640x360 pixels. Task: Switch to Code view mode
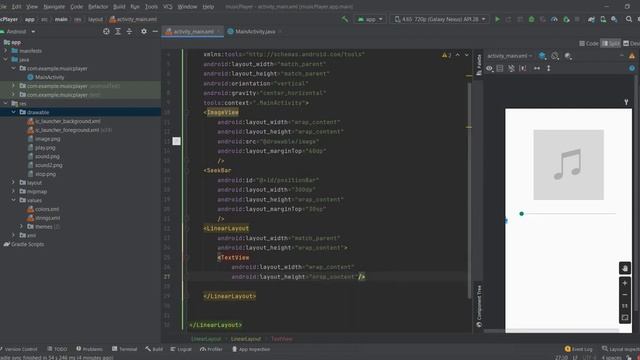pos(589,44)
